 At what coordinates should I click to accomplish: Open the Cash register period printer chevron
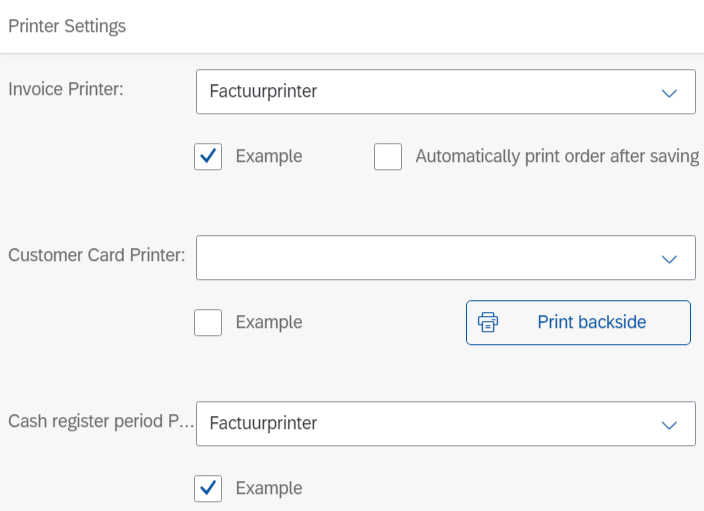669,424
